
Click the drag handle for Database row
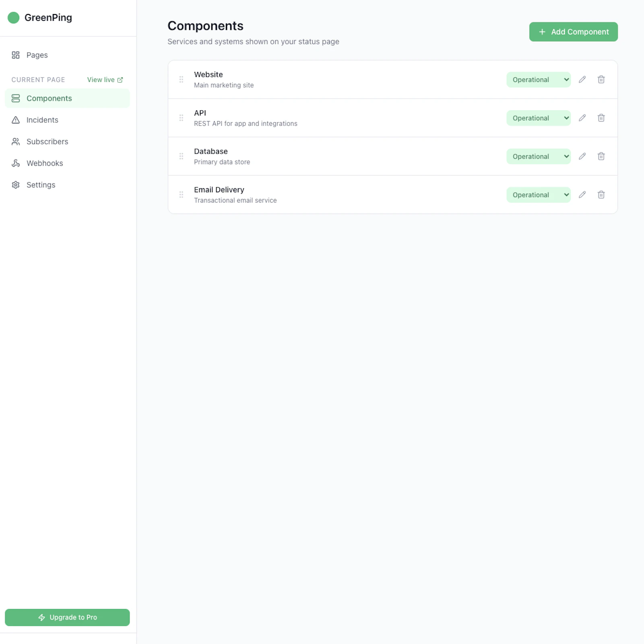coord(181,156)
